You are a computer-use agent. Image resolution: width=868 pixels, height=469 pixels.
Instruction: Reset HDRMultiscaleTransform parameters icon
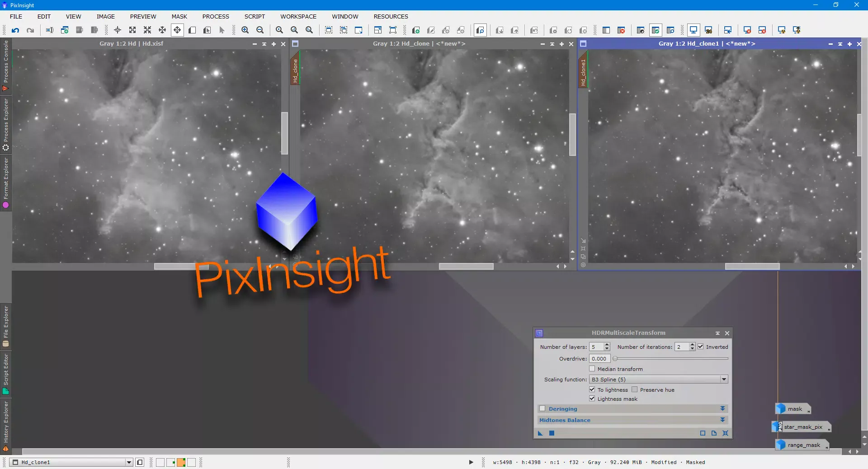[725, 433]
